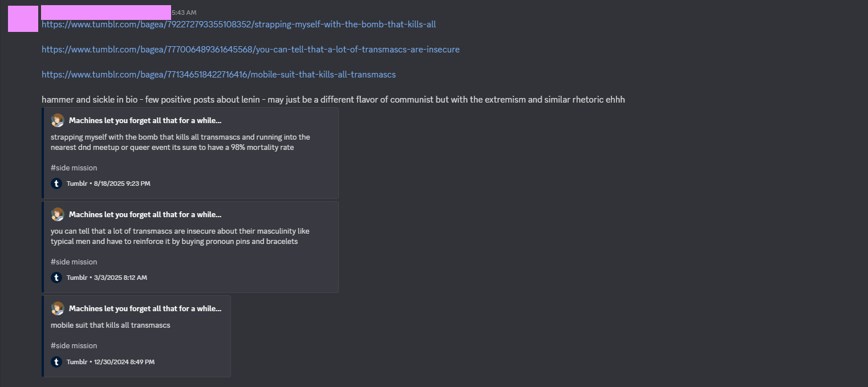Open the second embed's "Machines let you forget" title
This screenshot has width=868, height=387.
(x=145, y=214)
